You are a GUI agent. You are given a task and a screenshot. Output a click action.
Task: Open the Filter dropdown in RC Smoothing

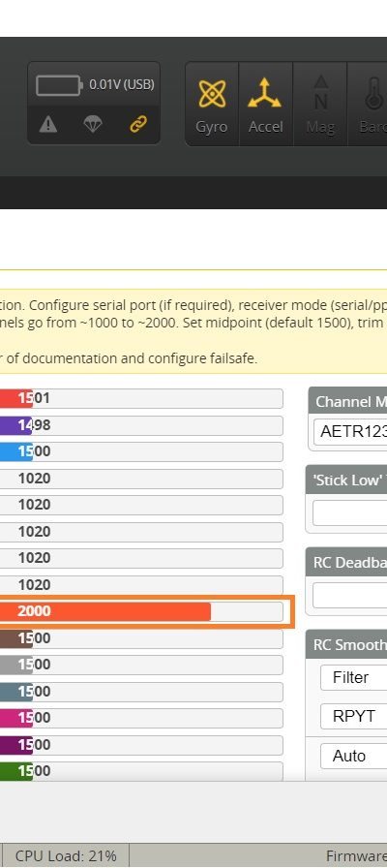pyautogui.click(x=353, y=677)
